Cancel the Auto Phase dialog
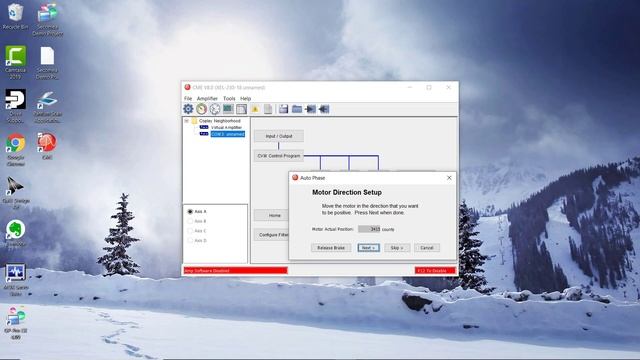This screenshot has width=640, height=360. pos(427,248)
